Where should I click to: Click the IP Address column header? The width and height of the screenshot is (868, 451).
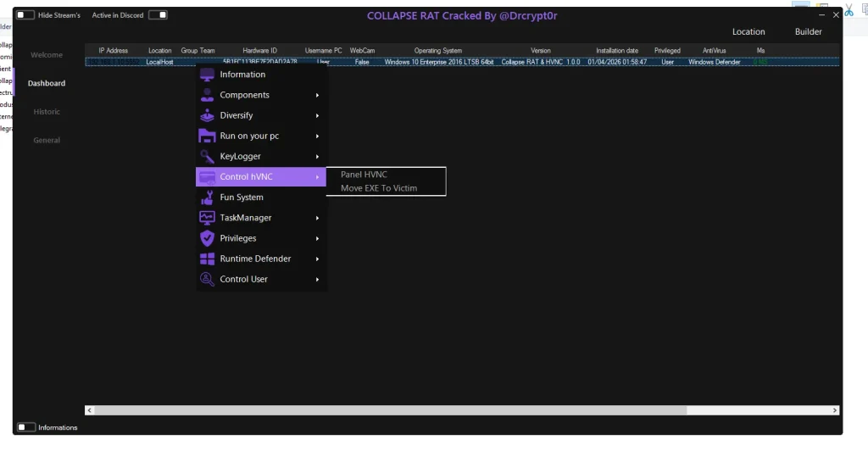[x=113, y=51]
